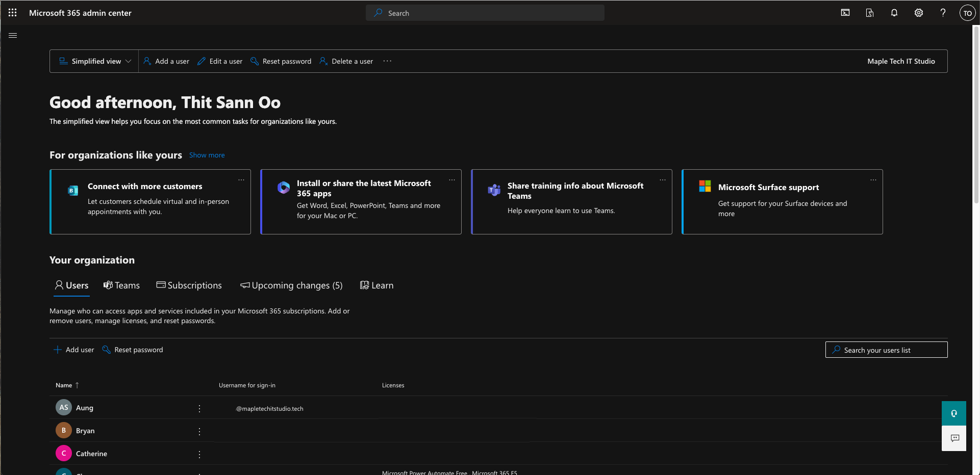Select user name Bryan
Viewport: 980px width, 475px height.
tap(85, 431)
